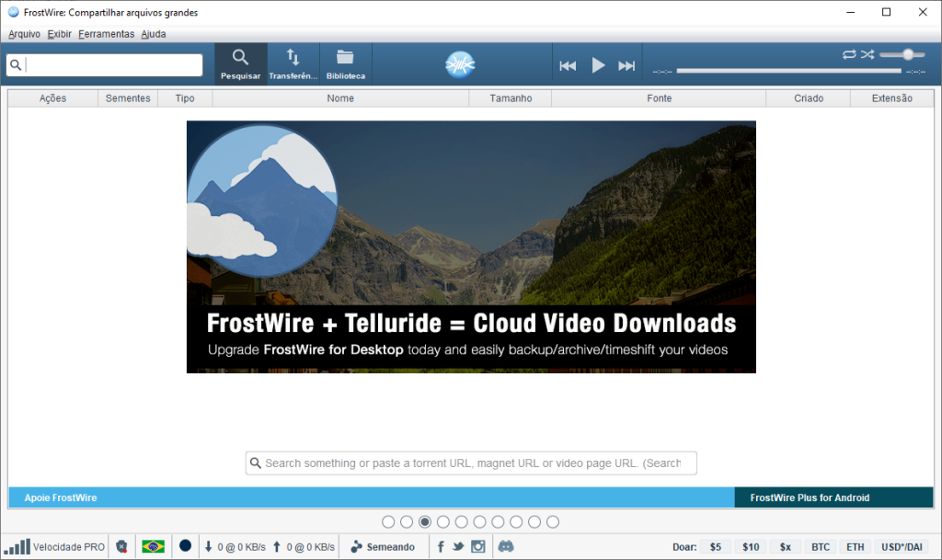Click the Apoie FrostWire banner
The image size is (942, 560).
click(60, 497)
